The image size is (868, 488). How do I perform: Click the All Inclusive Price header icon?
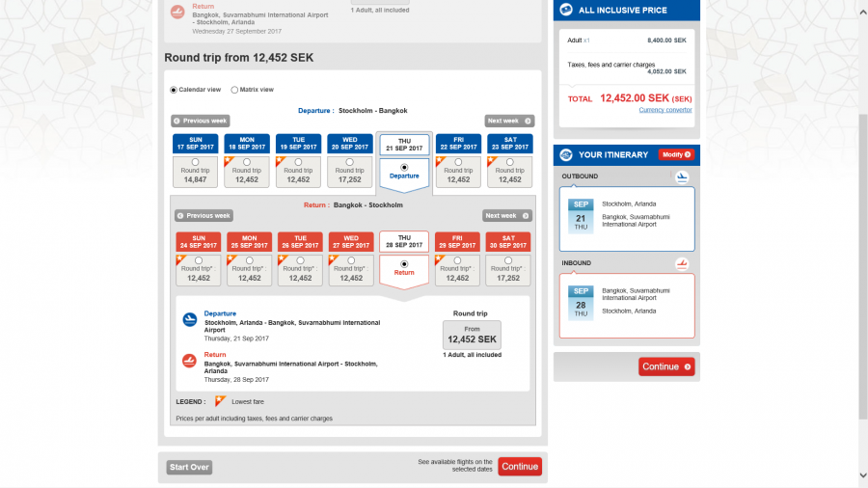click(x=566, y=11)
